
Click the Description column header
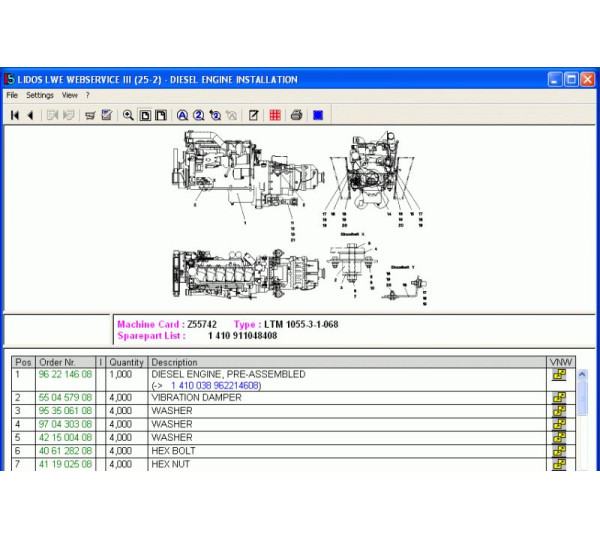175,362
